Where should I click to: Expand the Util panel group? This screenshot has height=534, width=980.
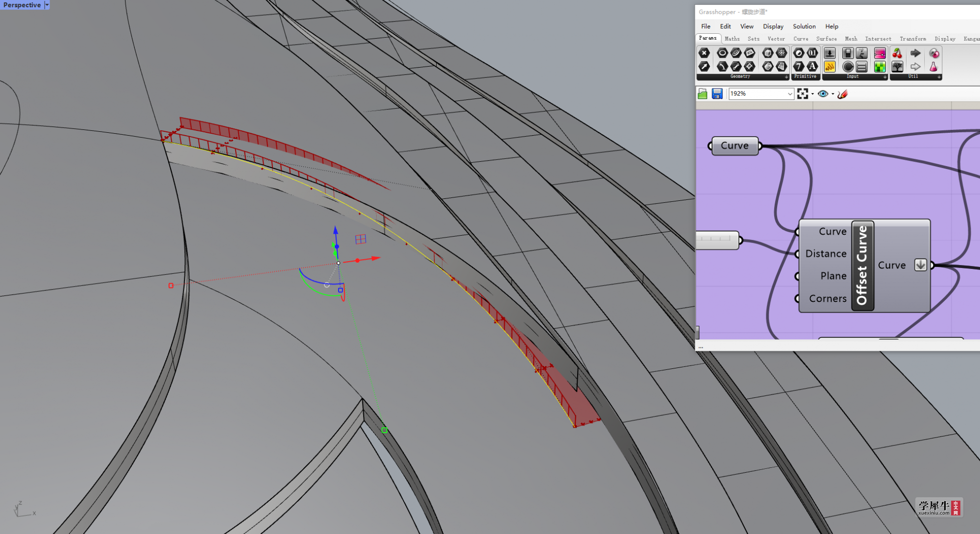click(x=939, y=77)
